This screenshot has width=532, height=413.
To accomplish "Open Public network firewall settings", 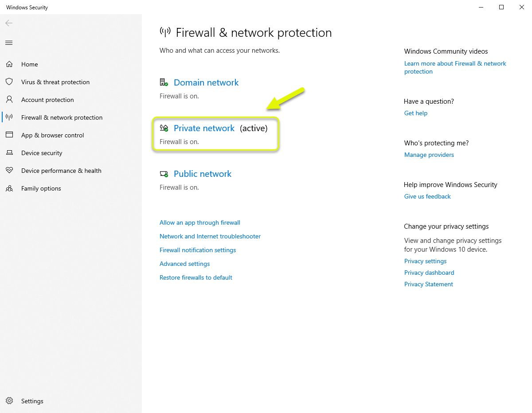I will point(202,174).
